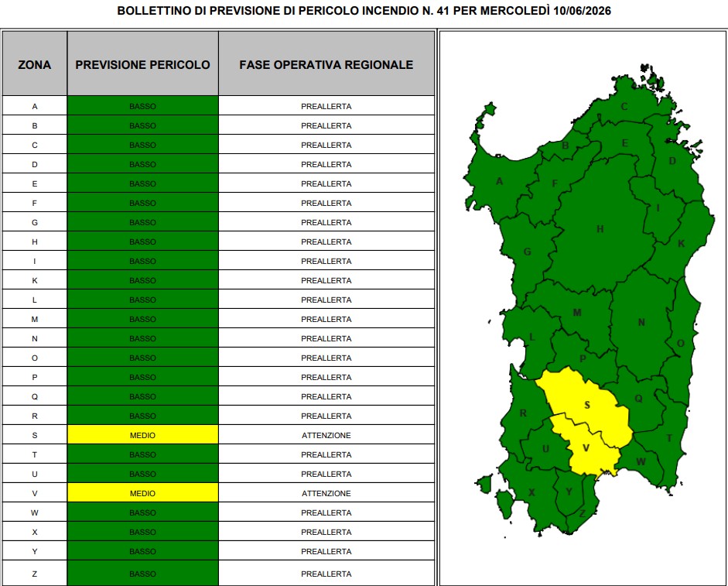Click zone letter B in the table
728x586 pixels.
[35, 126]
